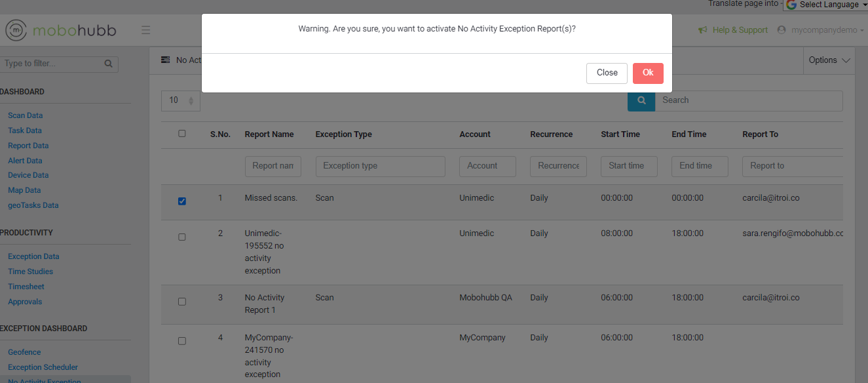
Task: Click the blue search magnifier button
Action: pos(641,100)
